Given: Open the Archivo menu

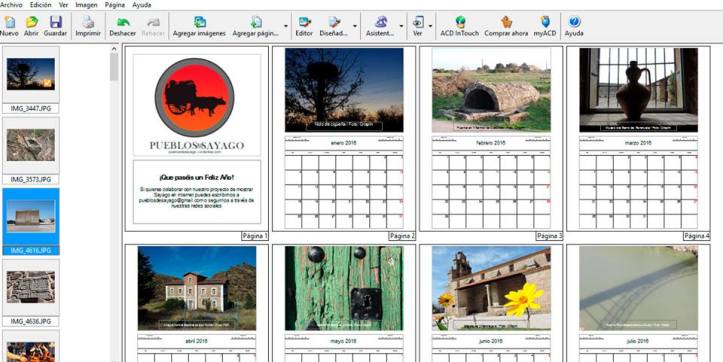Looking at the screenshot, I should (x=11, y=5).
